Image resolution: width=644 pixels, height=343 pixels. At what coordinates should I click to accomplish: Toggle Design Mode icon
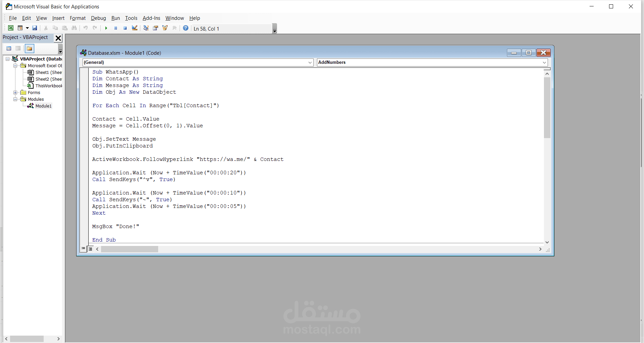(x=135, y=28)
